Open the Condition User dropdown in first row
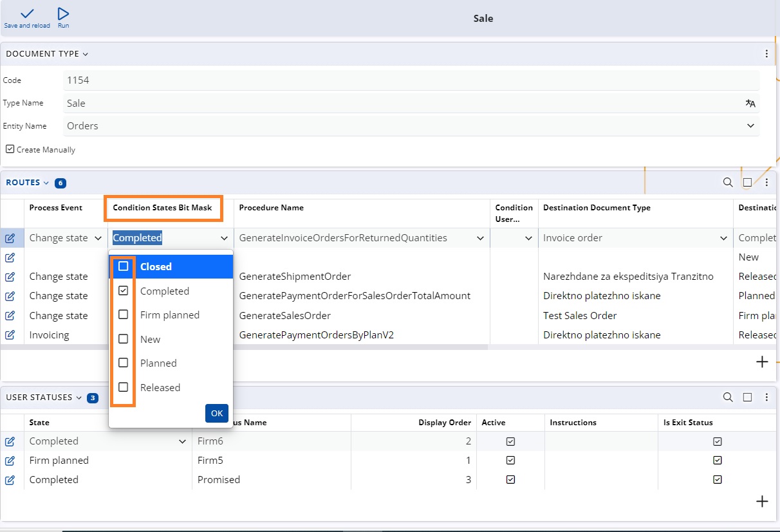 pos(528,238)
